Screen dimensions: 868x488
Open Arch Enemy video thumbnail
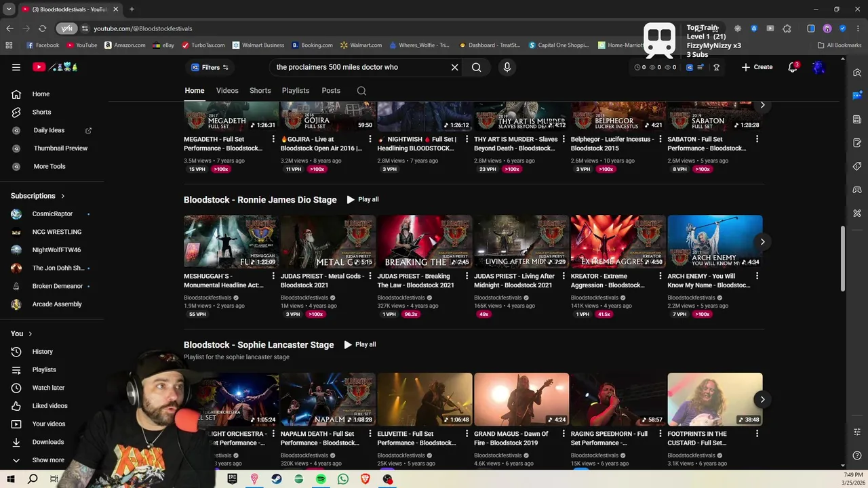click(x=715, y=241)
